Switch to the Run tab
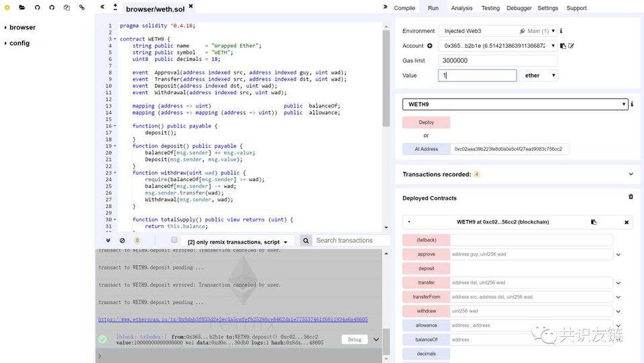The width and height of the screenshot is (644, 363). click(433, 8)
